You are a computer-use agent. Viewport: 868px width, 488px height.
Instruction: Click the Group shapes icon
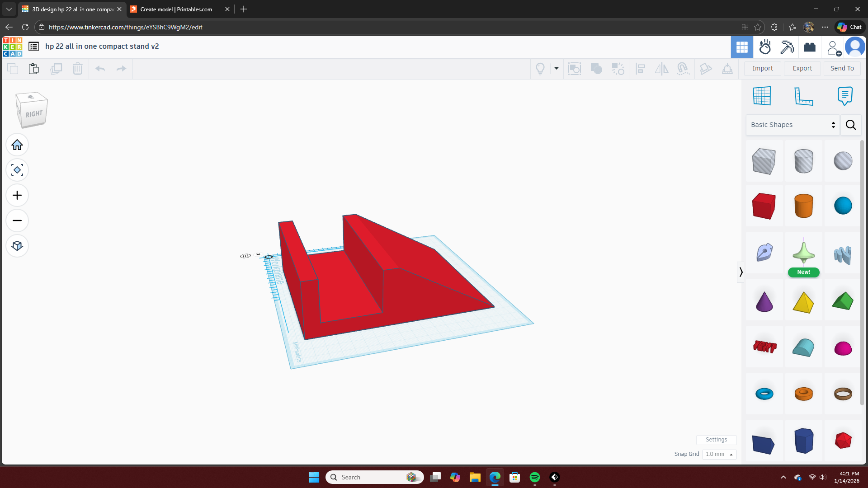[x=596, y=69]
